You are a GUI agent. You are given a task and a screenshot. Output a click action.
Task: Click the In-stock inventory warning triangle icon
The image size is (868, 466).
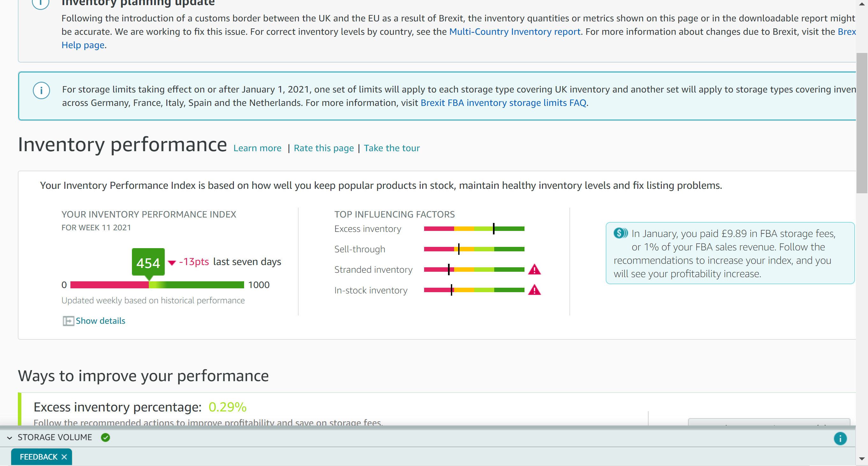[x=534, y=290]
